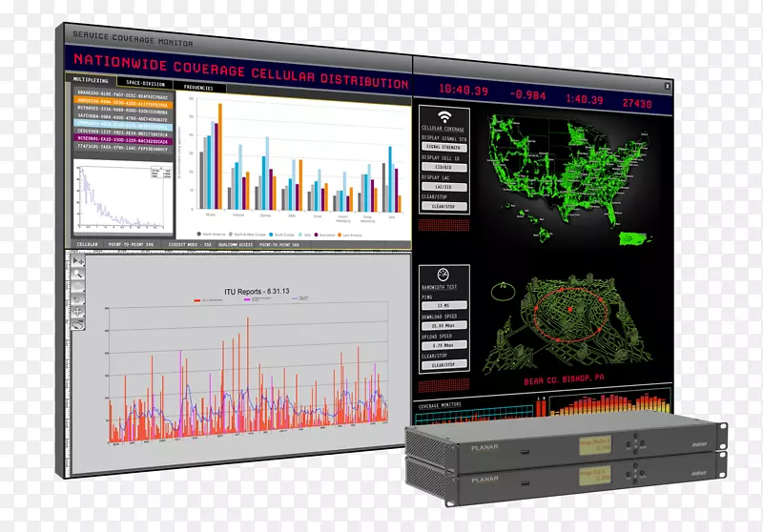Image resolution: width=763 pixels, height=532 pixels.
Task: Click the Latin America legend swatch
Action: 340,235
